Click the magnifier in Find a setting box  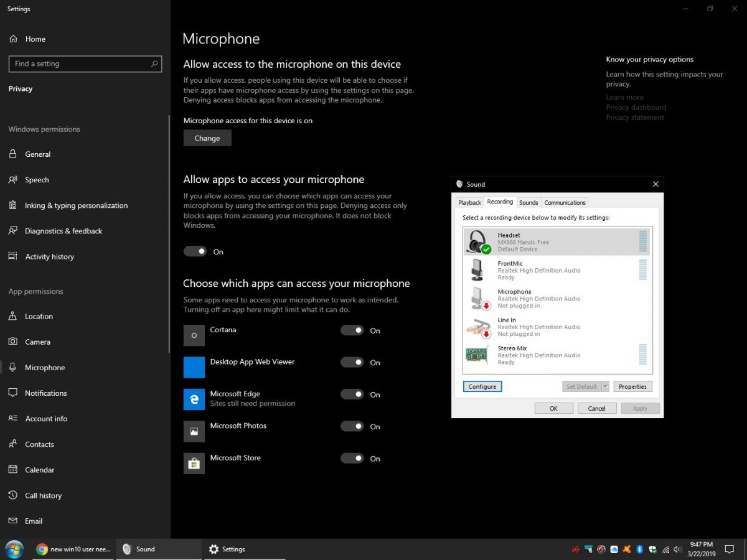(154, 63)
